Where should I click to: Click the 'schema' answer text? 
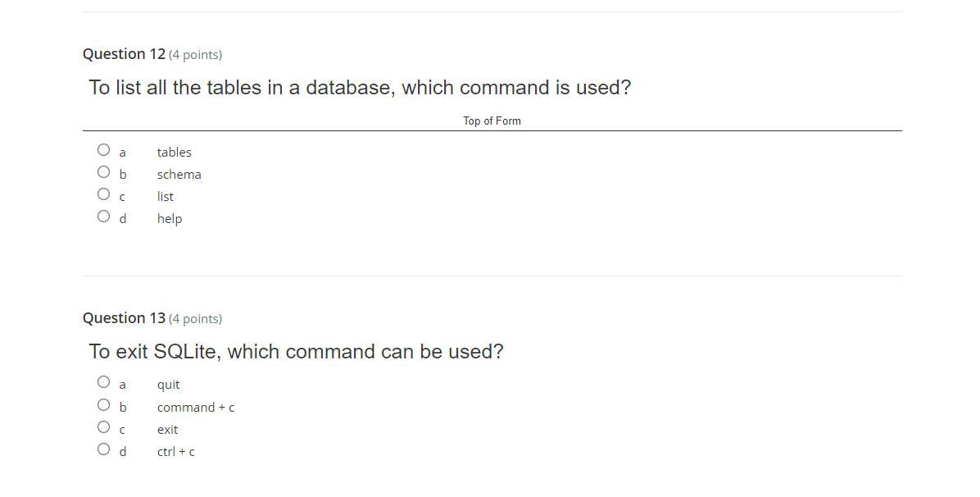pos(179,175)
